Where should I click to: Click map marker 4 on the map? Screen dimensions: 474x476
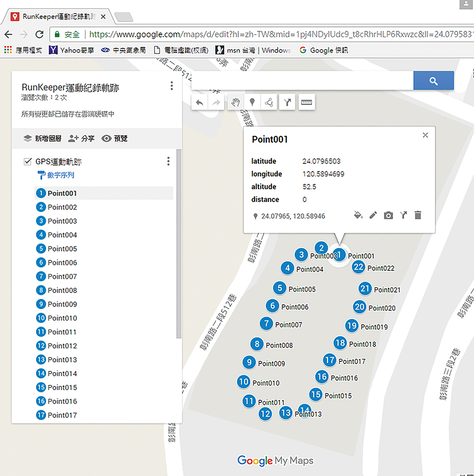287,268
